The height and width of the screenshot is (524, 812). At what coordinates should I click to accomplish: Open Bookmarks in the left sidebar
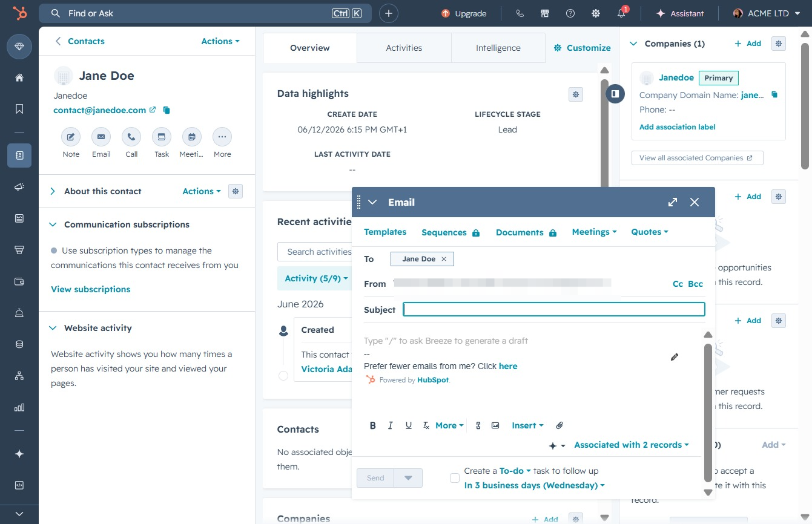(19, 109)
